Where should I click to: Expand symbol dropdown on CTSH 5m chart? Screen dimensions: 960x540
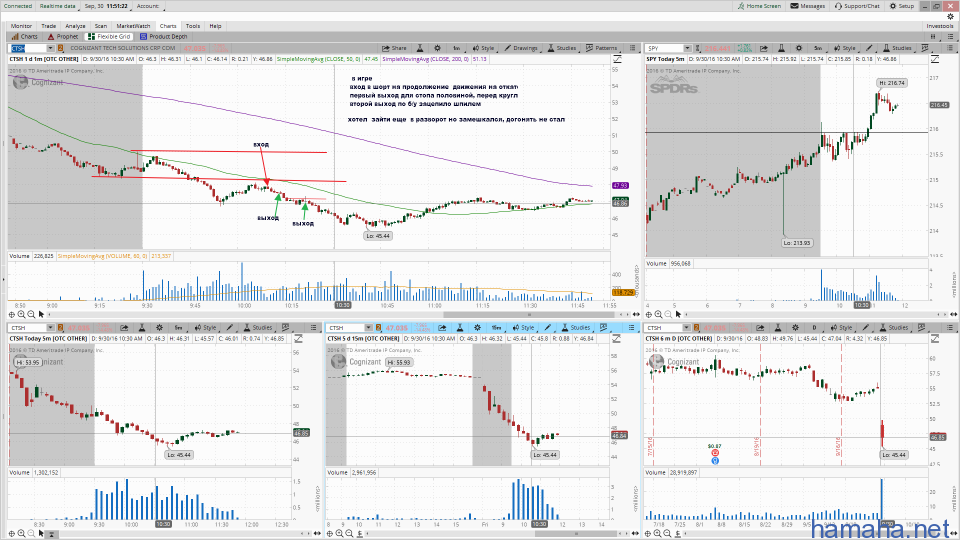(x=50, y=328)
